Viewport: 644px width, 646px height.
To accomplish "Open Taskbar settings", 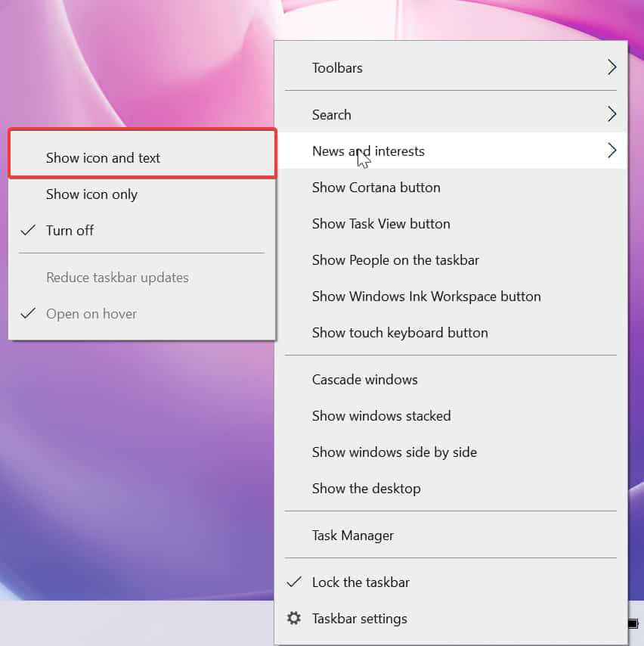I will pyautogui.click(x=451, y=619).
